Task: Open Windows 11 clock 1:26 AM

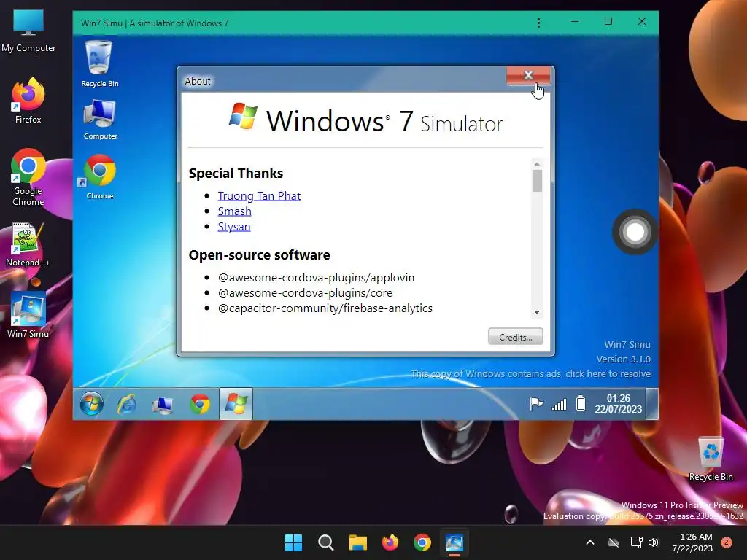Action: pos(692,542)
